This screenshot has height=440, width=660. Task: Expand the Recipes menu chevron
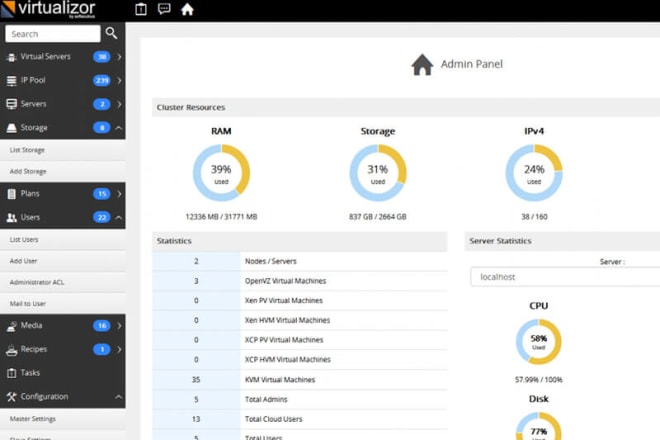coord(119,349)
